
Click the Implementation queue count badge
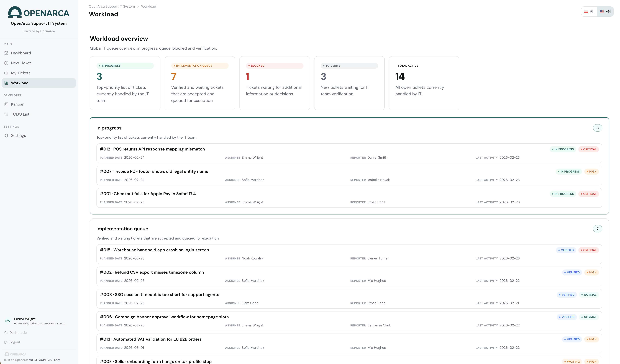point(598,229)
